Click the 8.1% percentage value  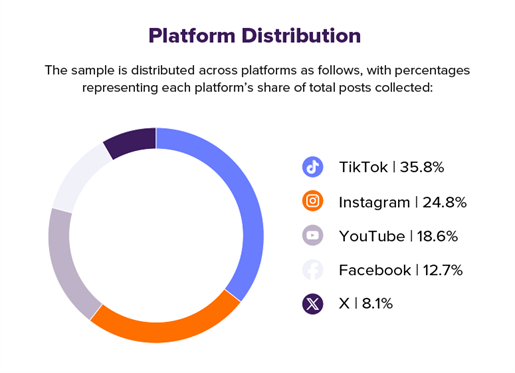point(377,304)
